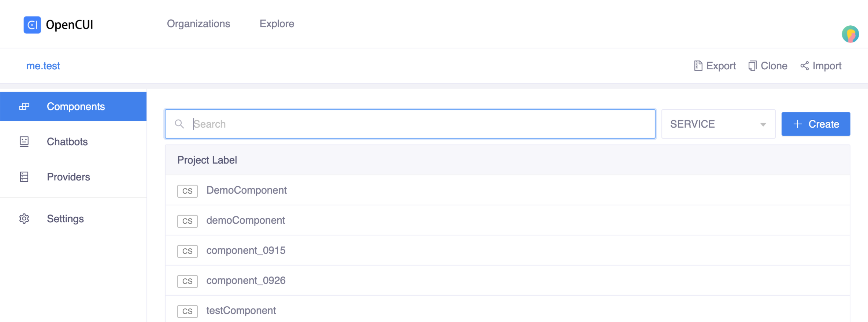Open the Explore menu item
This screenshot has width=868, height=322.
coord(277,23)
